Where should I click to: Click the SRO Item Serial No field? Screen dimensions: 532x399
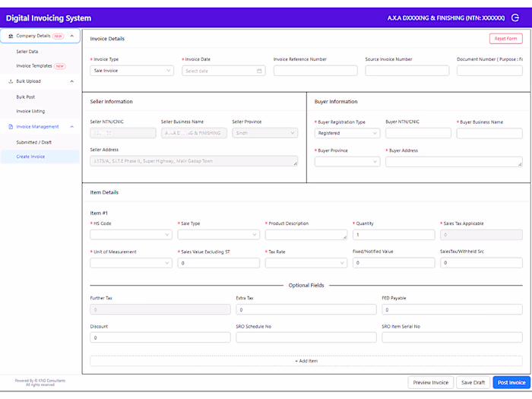tap(452, 337)
